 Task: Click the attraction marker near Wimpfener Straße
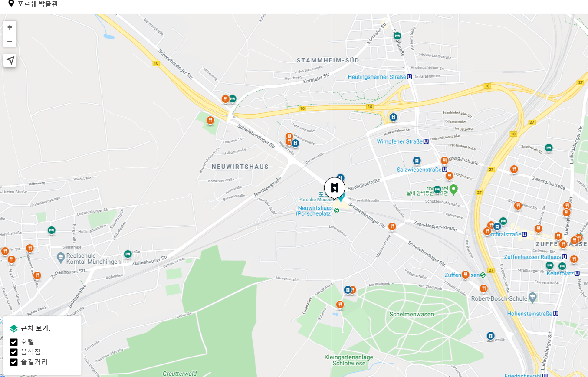394,117
